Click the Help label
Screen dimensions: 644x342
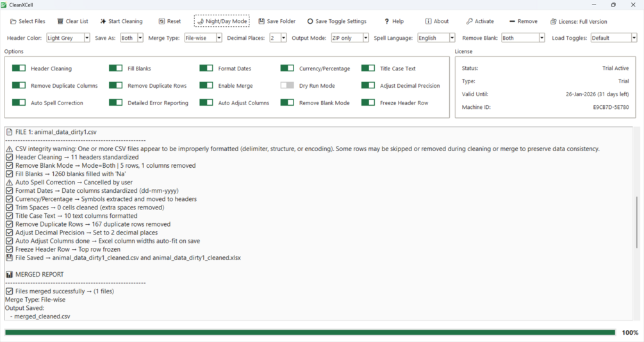coord(398,21)
